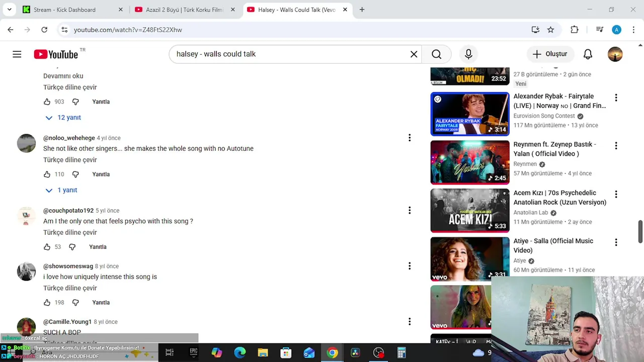Expand the 1 yanıt reply
The width and height of the screenshot is (644, 362).
(61, 190)
